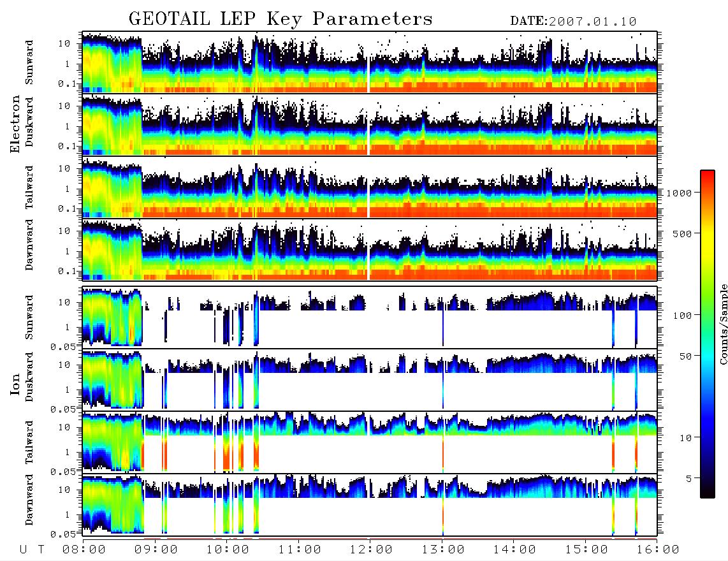
Task: Click the '10:00' time axis label
Action: pyautogui.click(x=228, y=550)
